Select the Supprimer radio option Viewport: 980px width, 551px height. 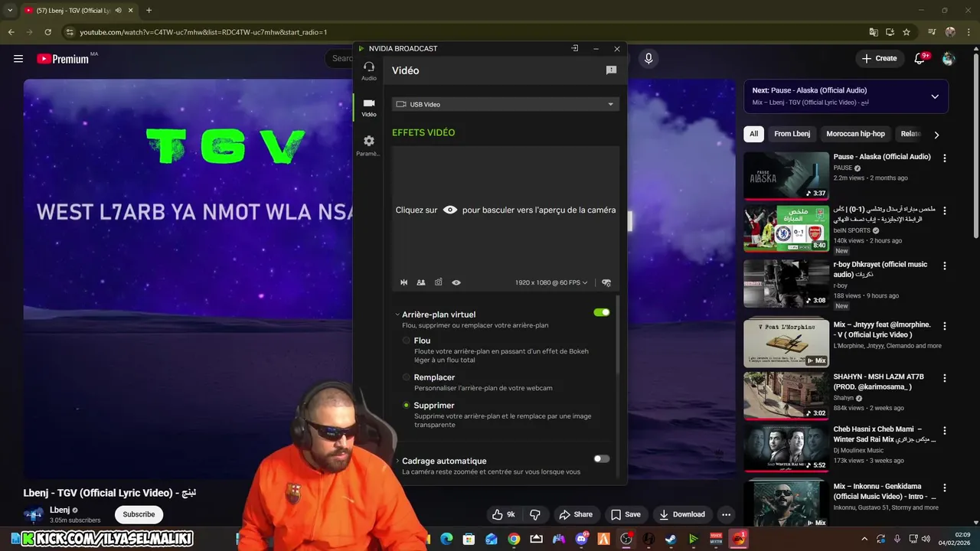pos(407,406)
